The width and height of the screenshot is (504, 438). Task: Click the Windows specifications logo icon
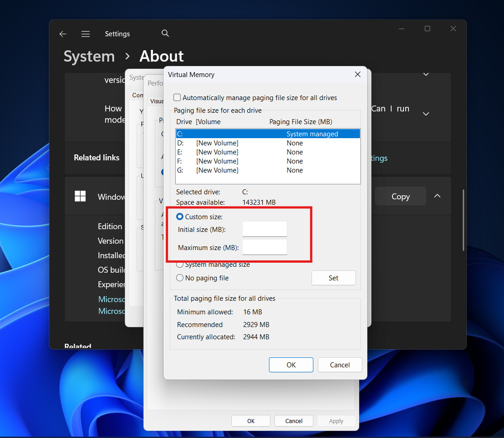(80, 197)
